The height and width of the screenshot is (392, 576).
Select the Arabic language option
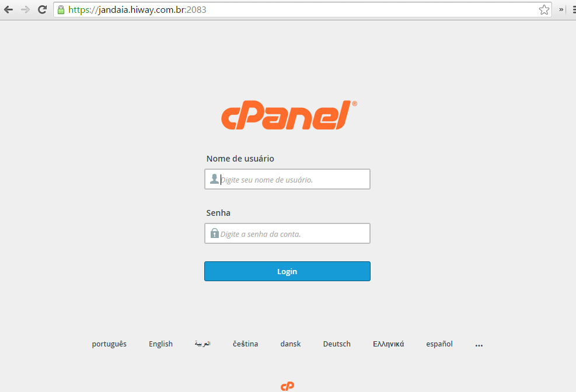coord(203,344)
